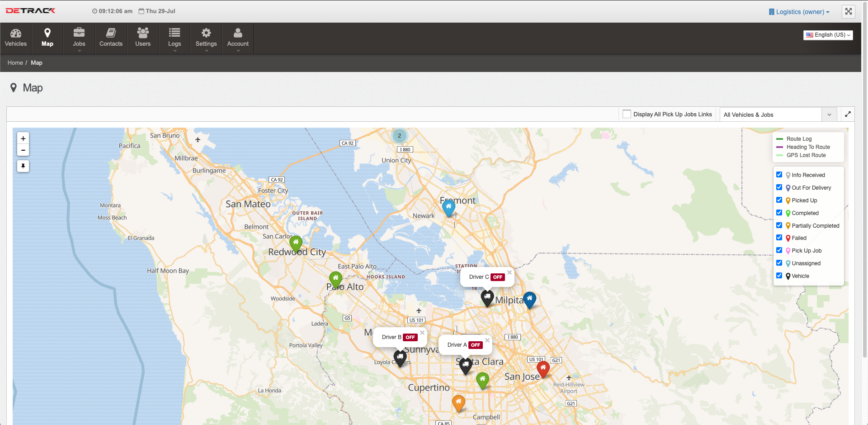Click the pin button on the map
This screenshot has height=425, width=868.
coord(23,166)
